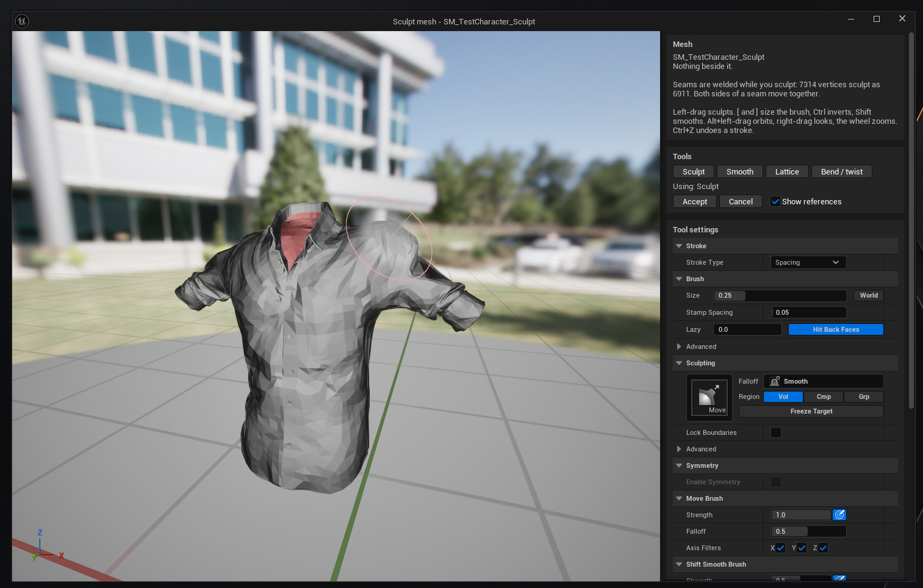The width and height of the screenshot is (923, 588).
Task: Open Stroke Type Spacing dropdown
Action: (808, 262)
